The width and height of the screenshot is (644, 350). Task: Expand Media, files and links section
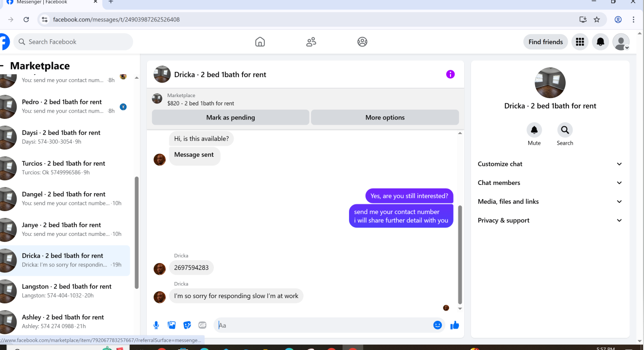point(550,201)
